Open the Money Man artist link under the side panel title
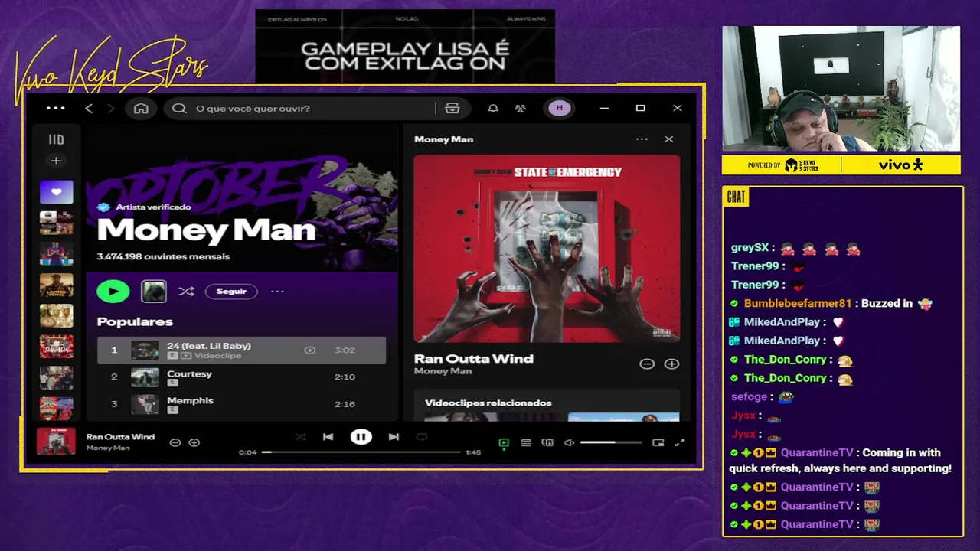The height and width of the screenshot is (551, 980). click(443, 371)
